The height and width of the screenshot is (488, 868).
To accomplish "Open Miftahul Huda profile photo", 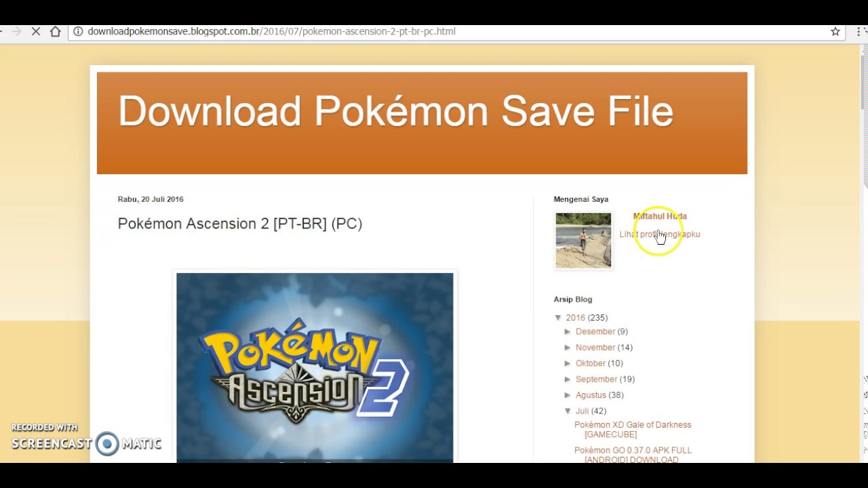I will coord(583,240).
